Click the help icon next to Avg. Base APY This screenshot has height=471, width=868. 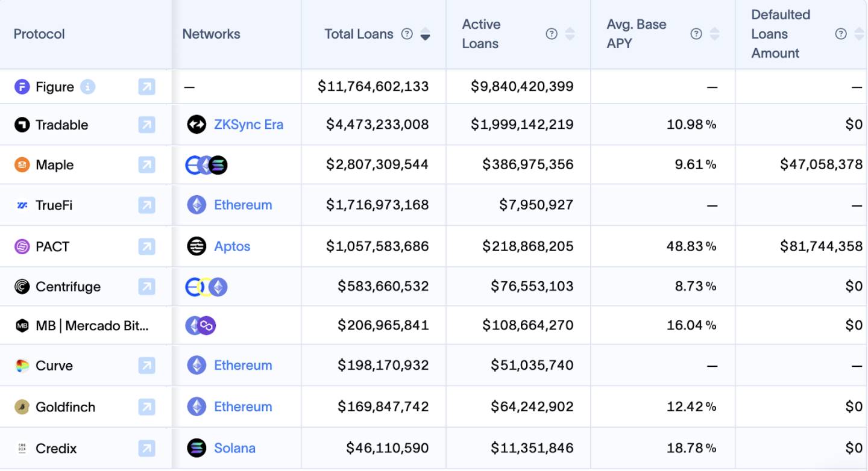click(x=696, y=34)
